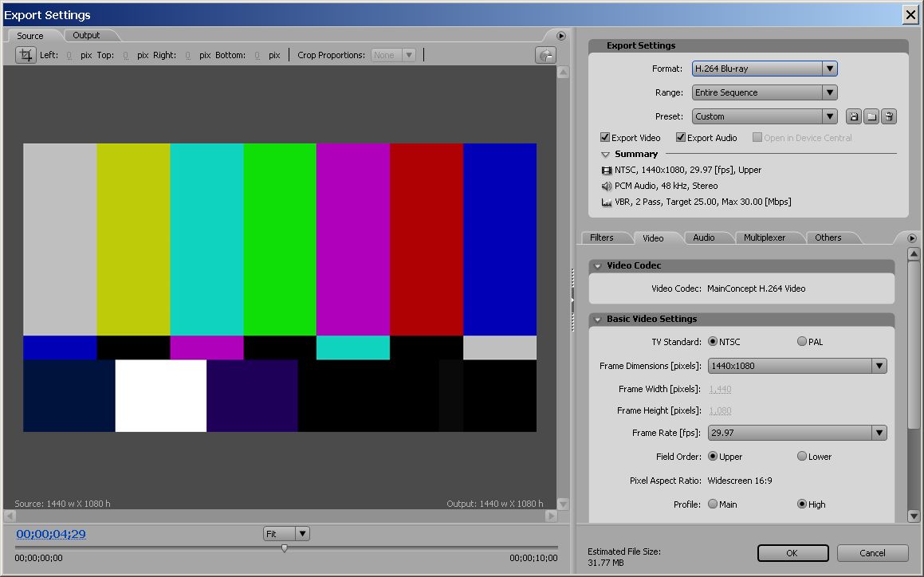This screenshot has height=577, width=924.
Task: Click the Cancel button
Action: coord(872,553)
